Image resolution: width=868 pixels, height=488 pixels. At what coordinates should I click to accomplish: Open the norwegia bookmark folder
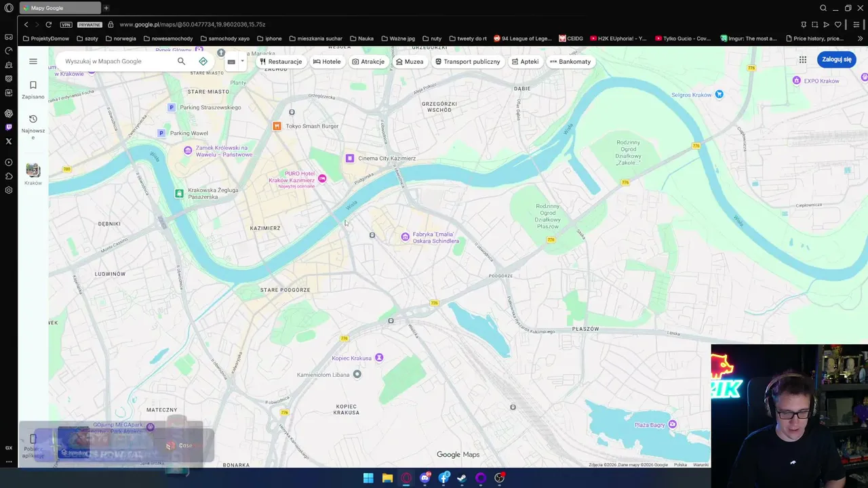pyautogui.click(x=121, y=39)
